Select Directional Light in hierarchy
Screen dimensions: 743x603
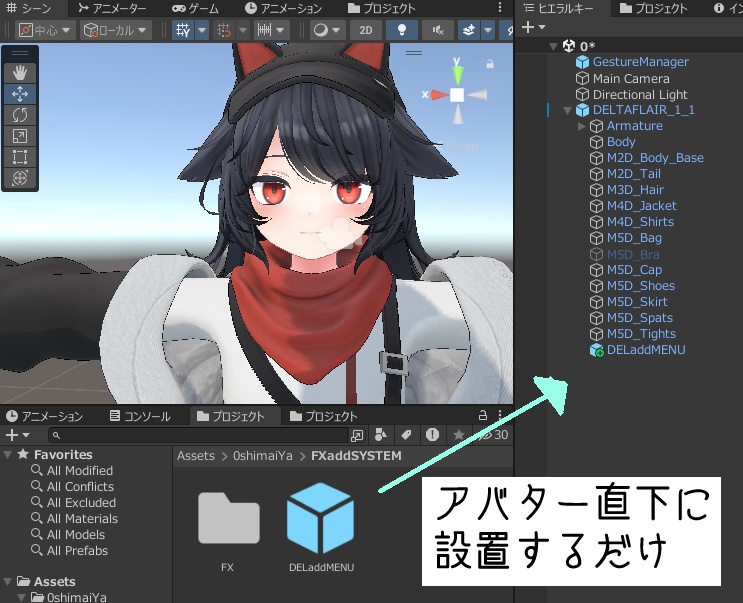(640, 95)
